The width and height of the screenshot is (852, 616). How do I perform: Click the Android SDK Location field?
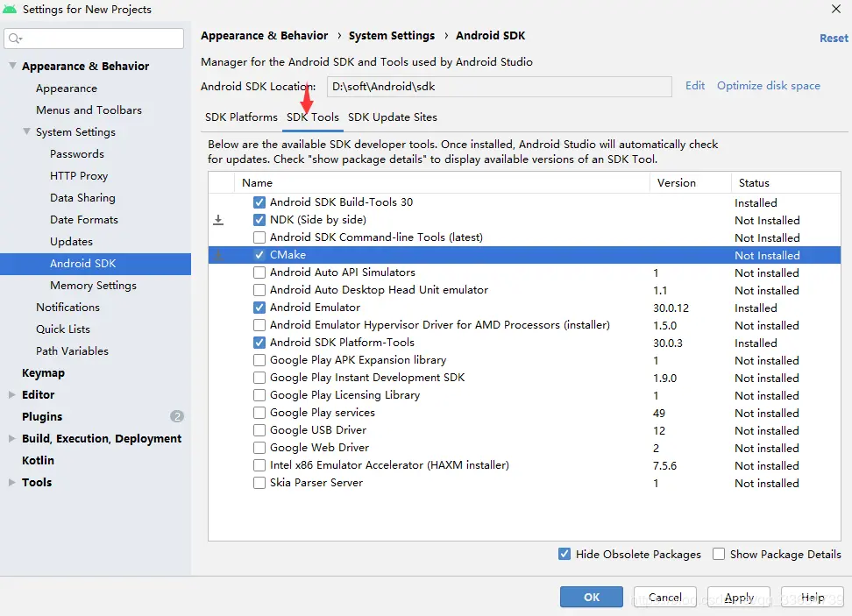pyautogui.click(x=499, y=87)
